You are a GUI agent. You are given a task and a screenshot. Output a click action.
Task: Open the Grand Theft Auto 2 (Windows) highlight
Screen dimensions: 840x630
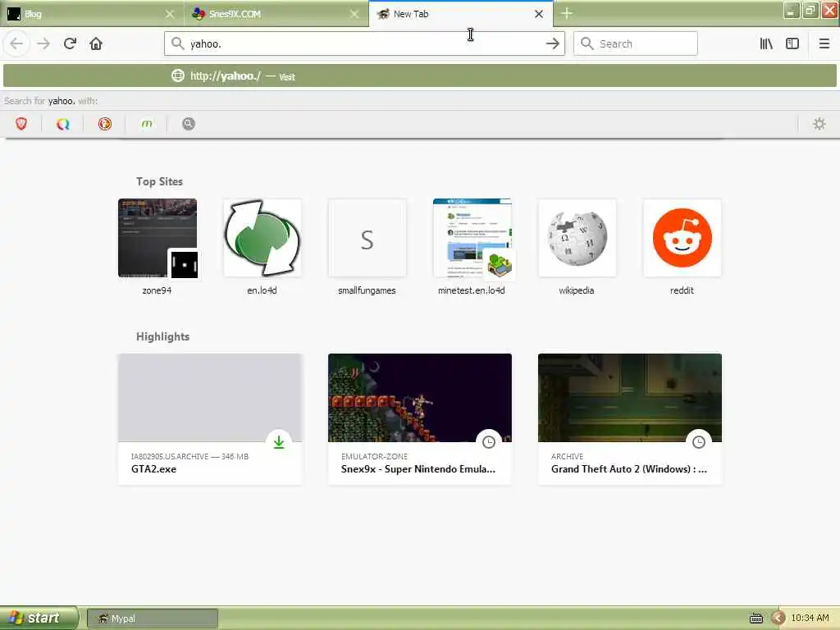coord(630,419)
